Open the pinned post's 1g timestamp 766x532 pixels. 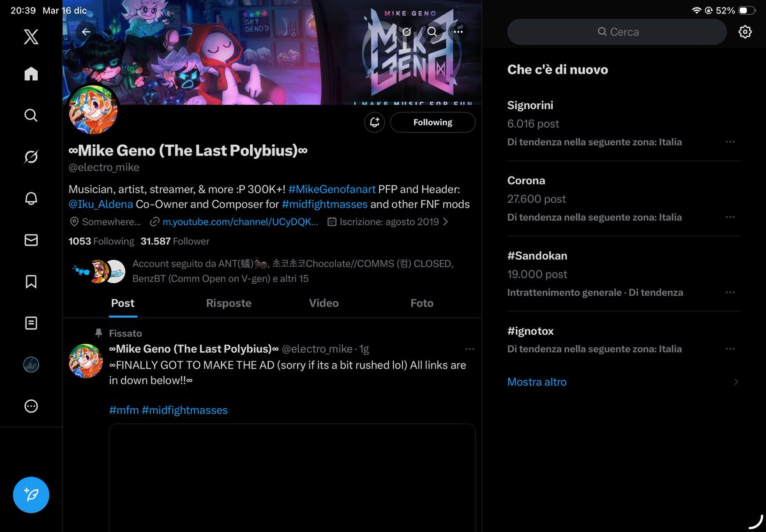coord(364,349)
